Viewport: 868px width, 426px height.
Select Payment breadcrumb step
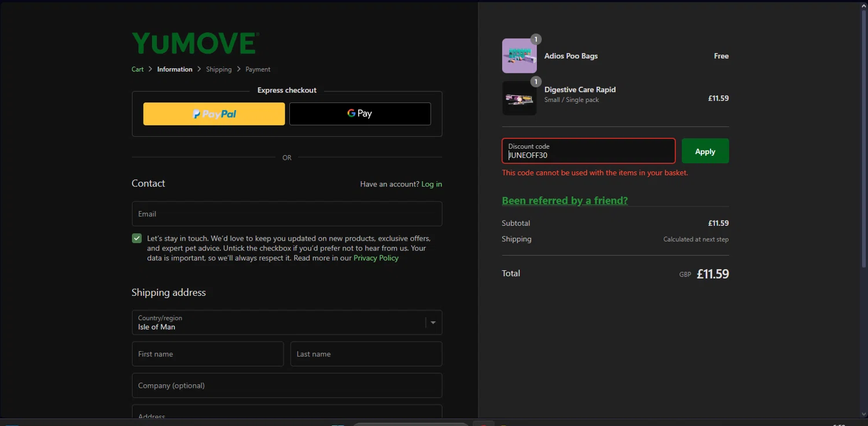[x=258, y=69]
